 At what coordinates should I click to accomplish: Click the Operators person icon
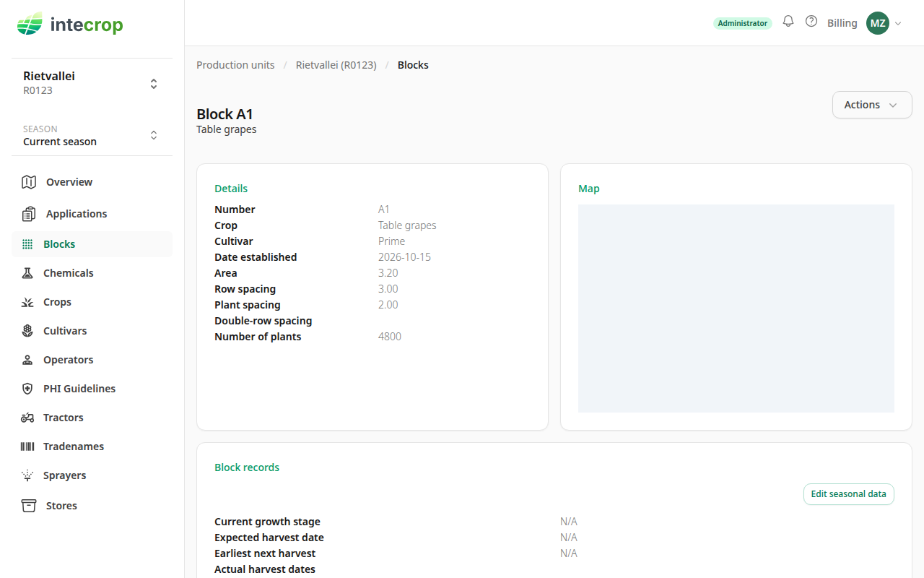click(x=27, y=360)
